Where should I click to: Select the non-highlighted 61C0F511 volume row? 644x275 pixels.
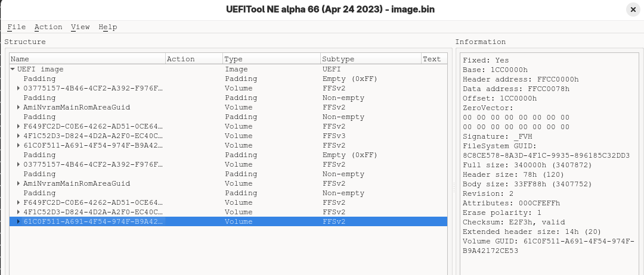click(x=92, y=145)
